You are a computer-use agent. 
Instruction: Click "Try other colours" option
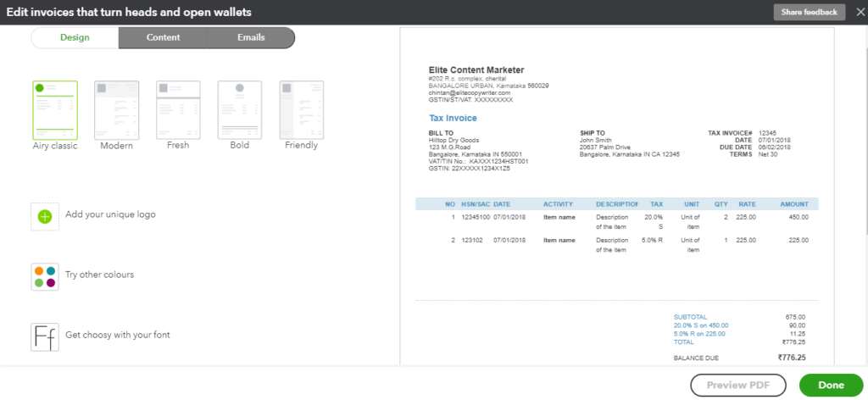point(99,275)
